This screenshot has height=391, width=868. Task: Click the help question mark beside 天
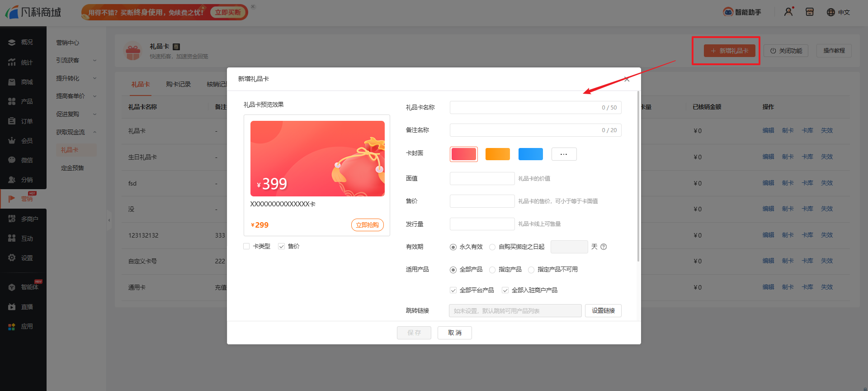point(604,247)
